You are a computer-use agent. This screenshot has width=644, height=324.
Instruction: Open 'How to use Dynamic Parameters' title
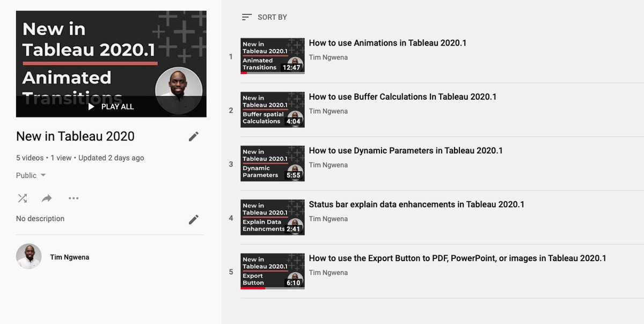point(406,151)
